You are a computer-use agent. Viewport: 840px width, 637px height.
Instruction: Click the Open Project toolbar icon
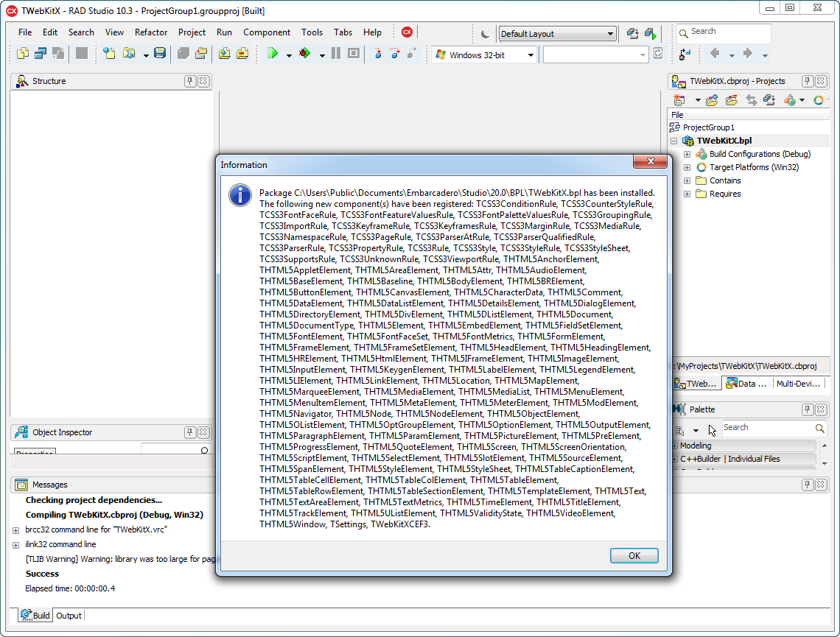pyautogui.click(x=201, y=54)
